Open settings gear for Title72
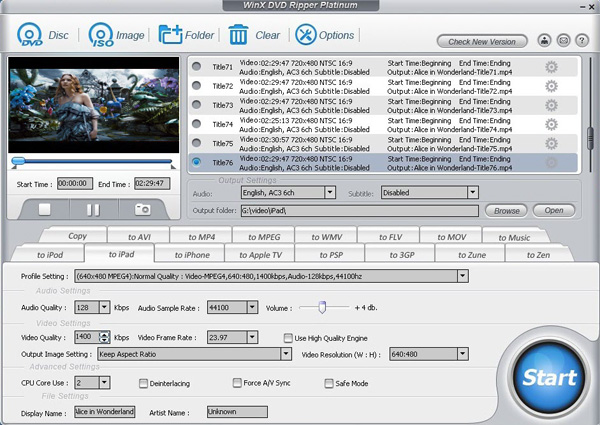Screen dimensions: 600x425 tap(551, 86)
